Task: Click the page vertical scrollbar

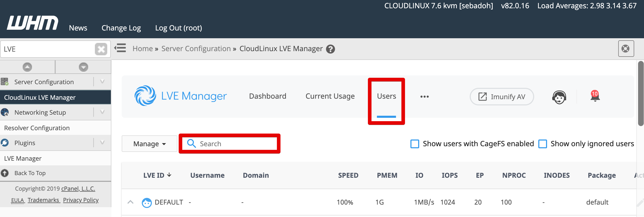Action: (x=641, y=94)
